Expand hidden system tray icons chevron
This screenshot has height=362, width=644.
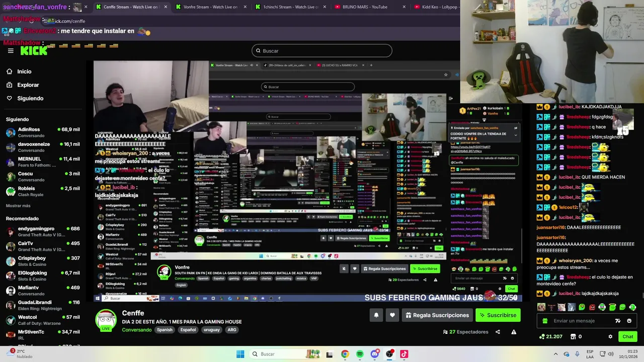tap(555, 354)
